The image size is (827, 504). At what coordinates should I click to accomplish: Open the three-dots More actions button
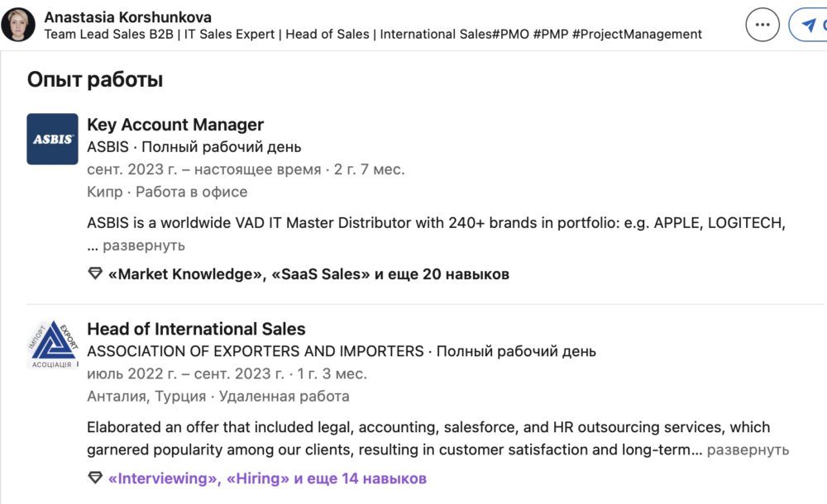coord(762,25)
